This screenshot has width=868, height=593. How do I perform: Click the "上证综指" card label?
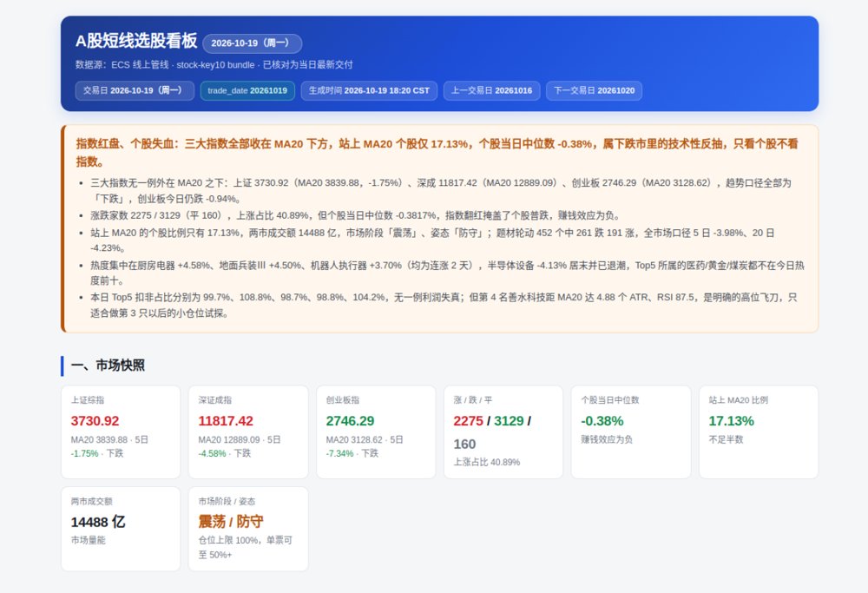88,399
